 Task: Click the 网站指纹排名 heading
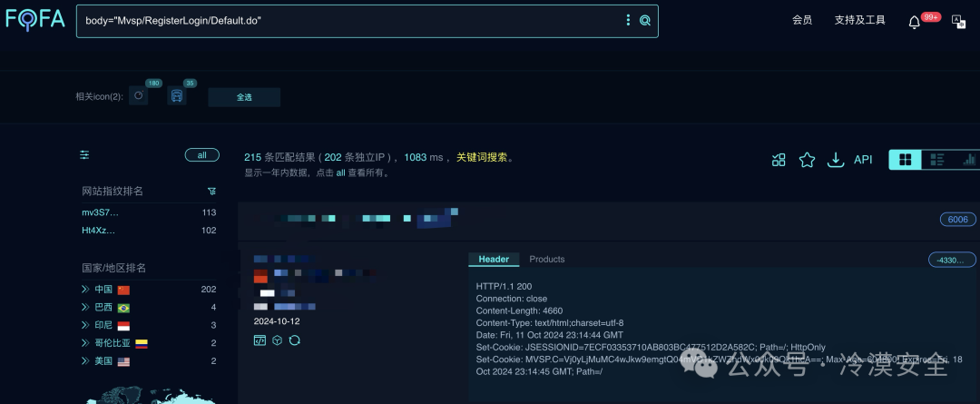pyautogui.click(x=113, y=191)
